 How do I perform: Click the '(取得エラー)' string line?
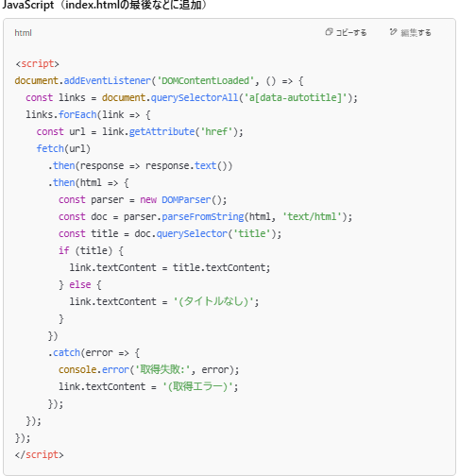tap(148, 386)
